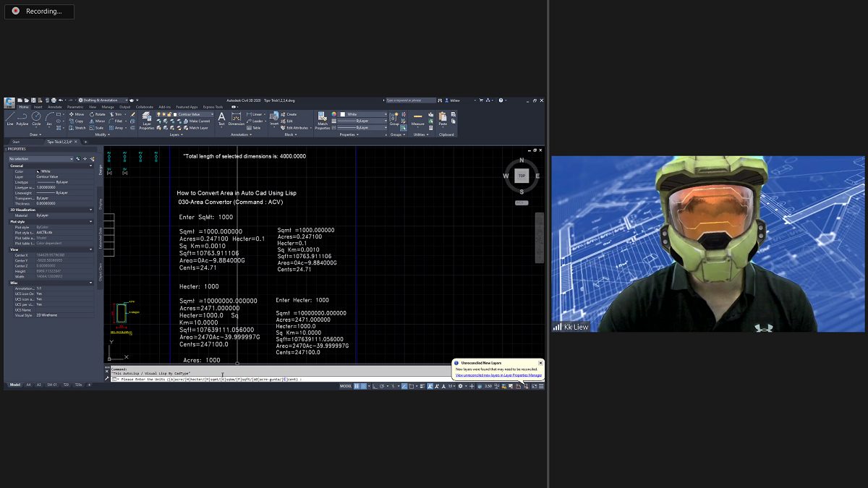Click Kk Liew participant video thumbnail
The height and width of the screenshot is (488, 868).
[707, 244]
